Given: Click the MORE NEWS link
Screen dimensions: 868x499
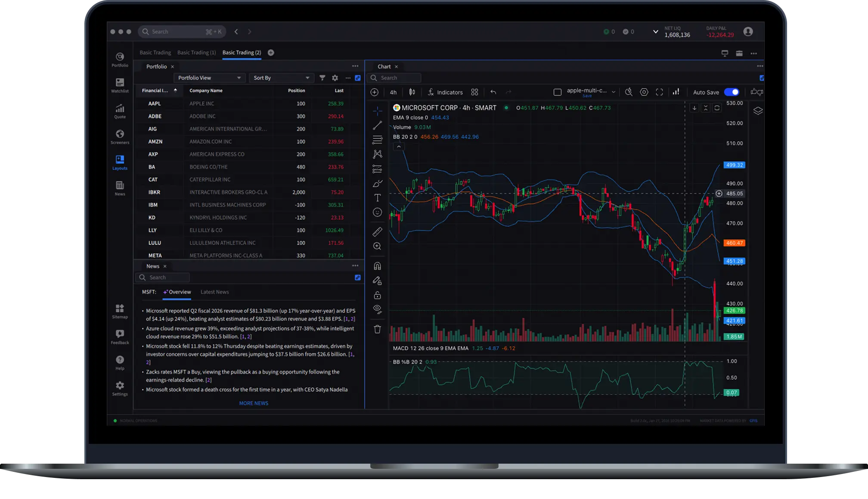Looking at the screenshot, I should (x=254, y=403).
